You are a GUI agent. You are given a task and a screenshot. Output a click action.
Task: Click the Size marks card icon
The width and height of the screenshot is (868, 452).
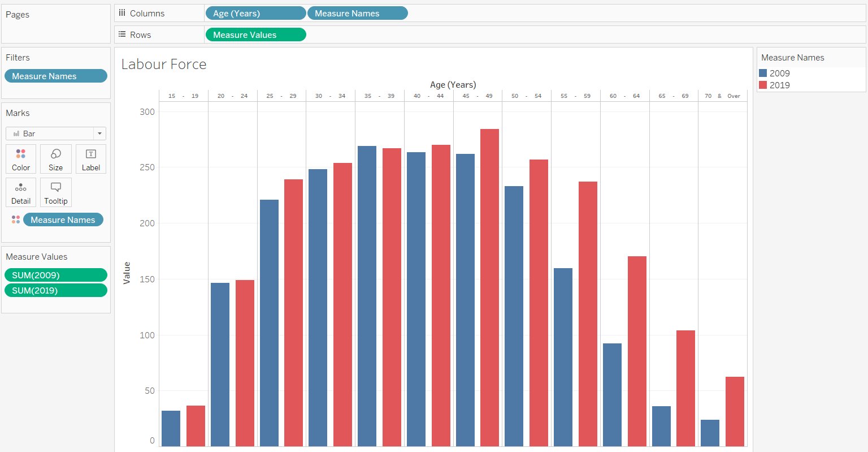pos(56,159)
